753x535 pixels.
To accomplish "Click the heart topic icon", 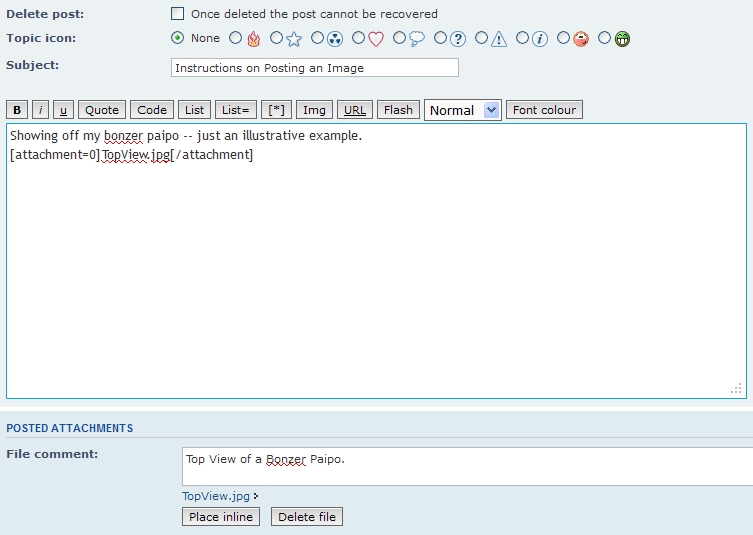I will click(376, 39).
